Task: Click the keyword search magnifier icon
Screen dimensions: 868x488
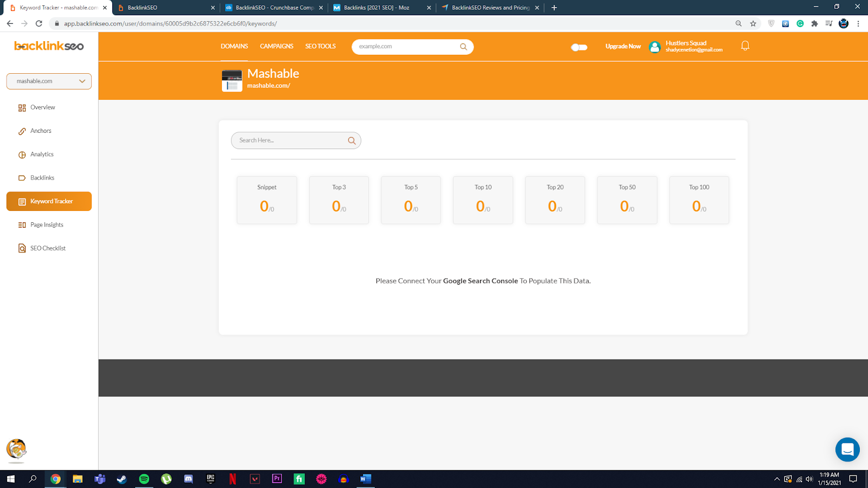Action: coord(352,140)
